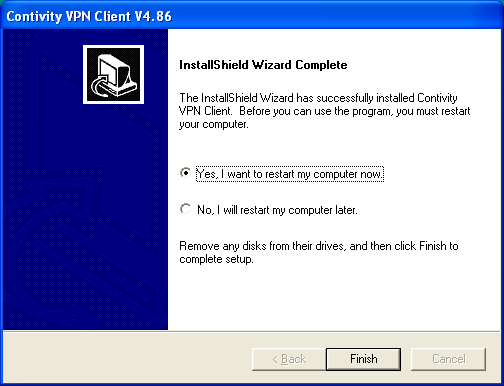Click the greyed-out Back button
This screenshot has width=504, height=386.
pos(289,359)
